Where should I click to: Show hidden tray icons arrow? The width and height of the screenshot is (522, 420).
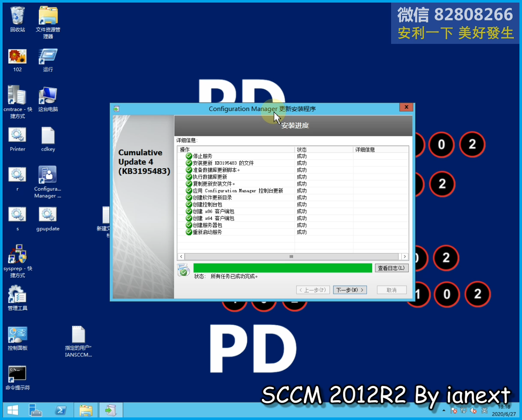click(444, 411)
